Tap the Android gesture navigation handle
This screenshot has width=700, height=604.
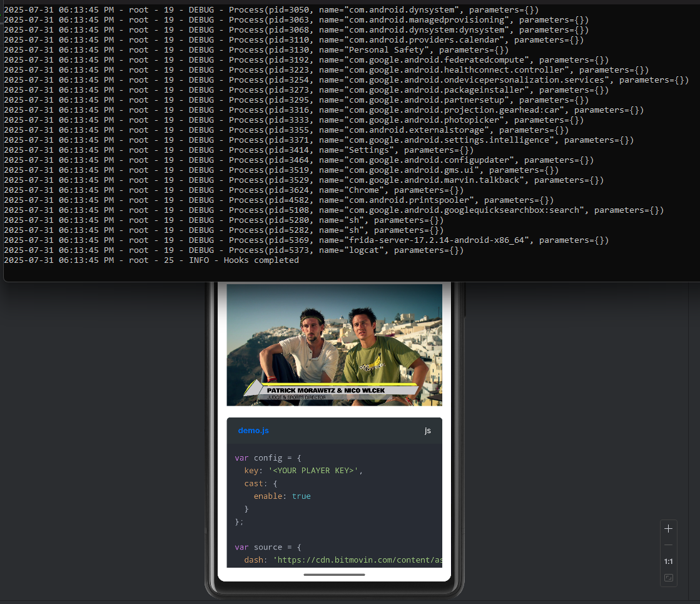click(x=334, y=574)
